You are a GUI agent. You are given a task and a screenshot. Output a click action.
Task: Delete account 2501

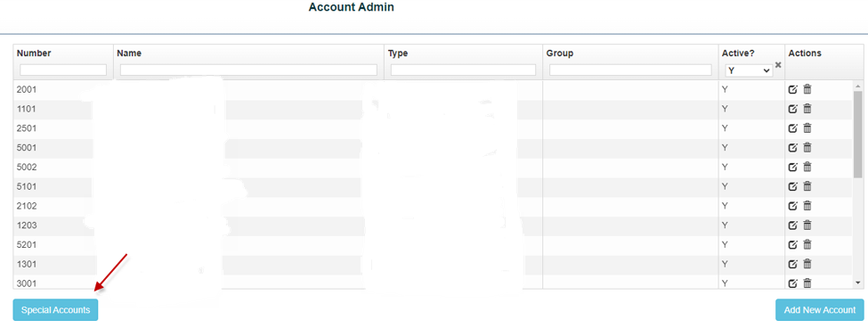(x=807, y=128)
